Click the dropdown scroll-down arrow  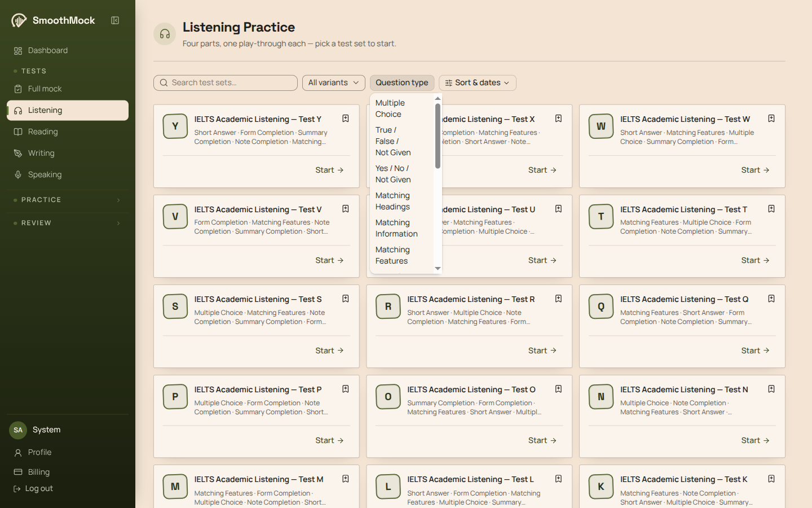click(438, 269)
